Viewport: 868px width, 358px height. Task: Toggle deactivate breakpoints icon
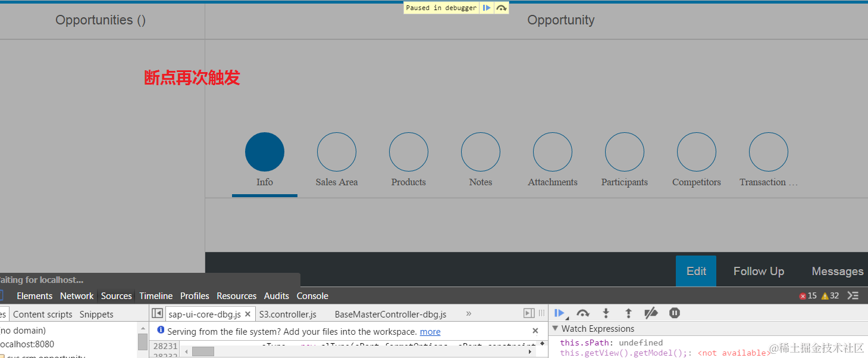pyautogui.click(x=651, y=313)
